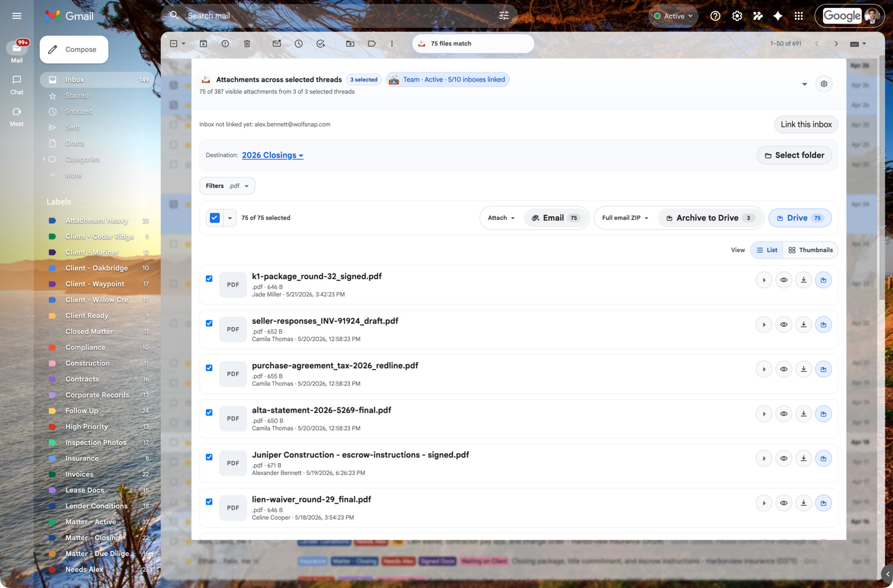
Task: Open the More options three-dot menu
Action: [x=392, y=44]
